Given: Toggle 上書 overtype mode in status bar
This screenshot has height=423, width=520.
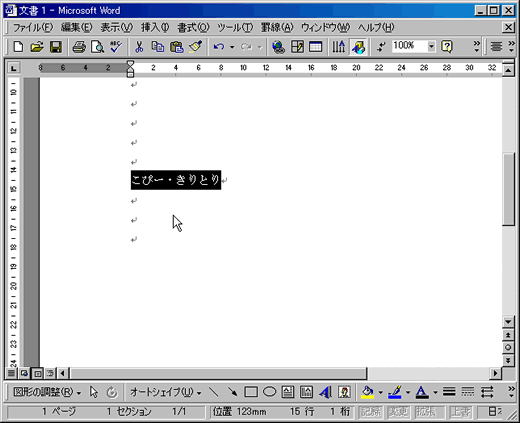Looking at the screenshot, I should tap(460, 412).
